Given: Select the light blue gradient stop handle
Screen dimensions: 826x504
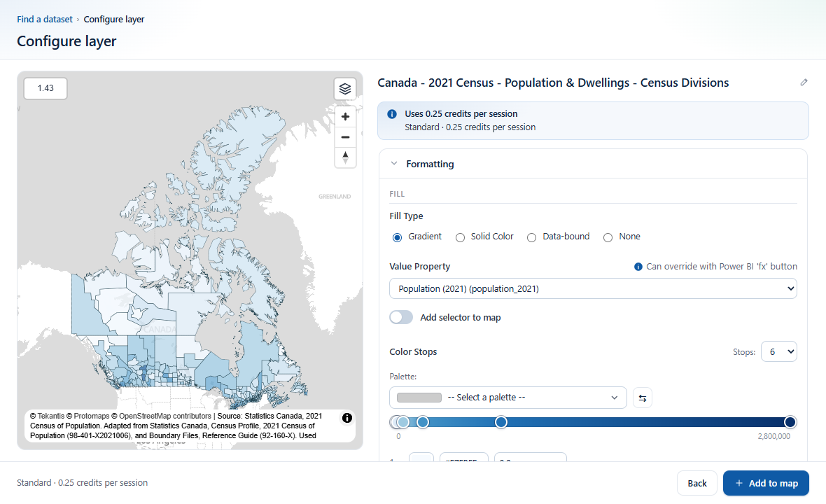Looking at the screenshot, I should 403,422.
